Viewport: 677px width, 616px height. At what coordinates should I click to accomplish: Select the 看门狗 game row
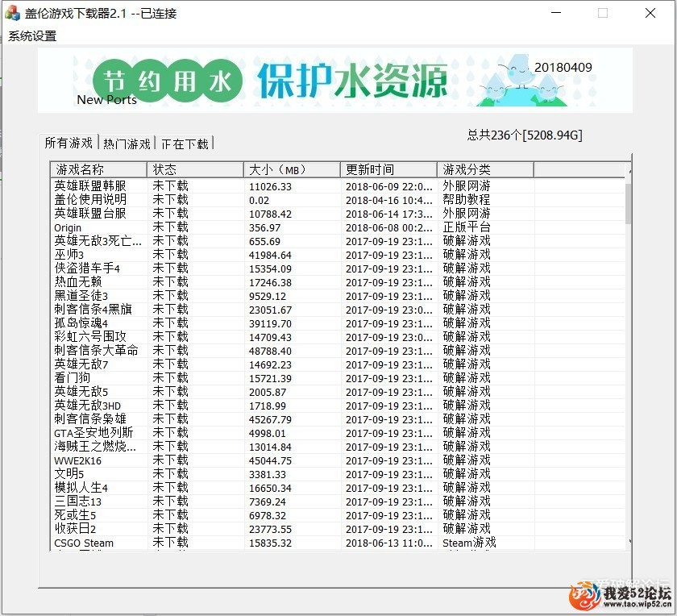338,378
